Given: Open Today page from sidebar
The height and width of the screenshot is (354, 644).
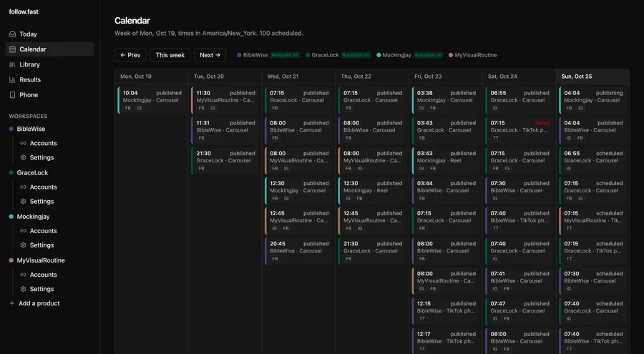Looking at the screenshot, I should point(49,34).
